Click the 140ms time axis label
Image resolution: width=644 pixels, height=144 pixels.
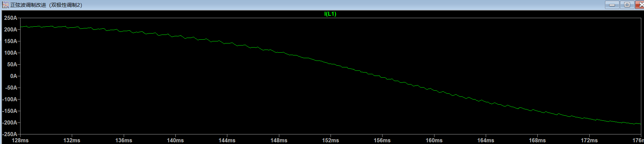[175, 140]
